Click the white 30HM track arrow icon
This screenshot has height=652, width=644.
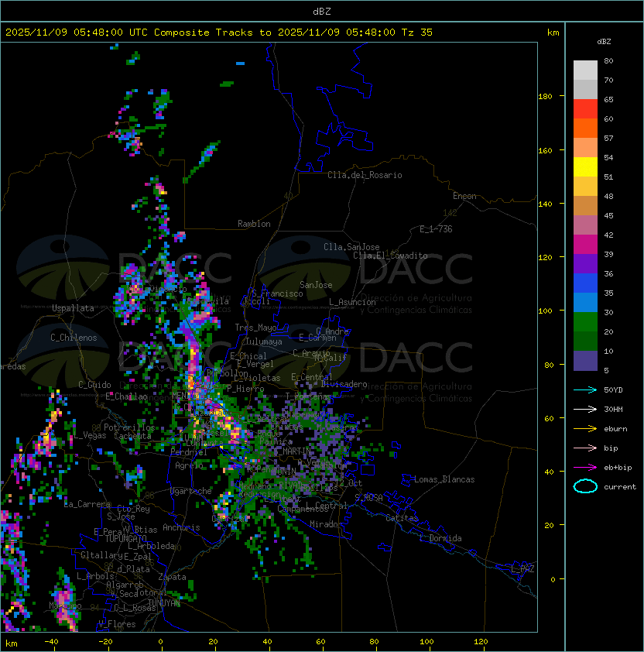(585, 409)
